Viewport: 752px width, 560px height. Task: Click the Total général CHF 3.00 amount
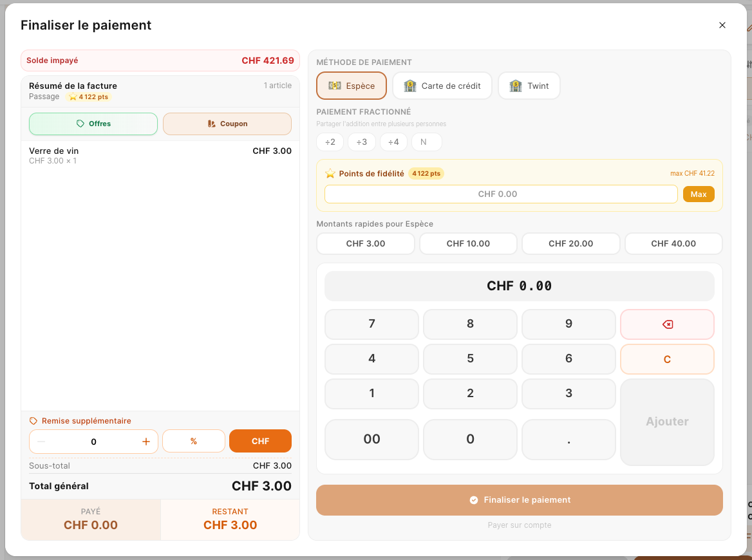pos(261,486)
